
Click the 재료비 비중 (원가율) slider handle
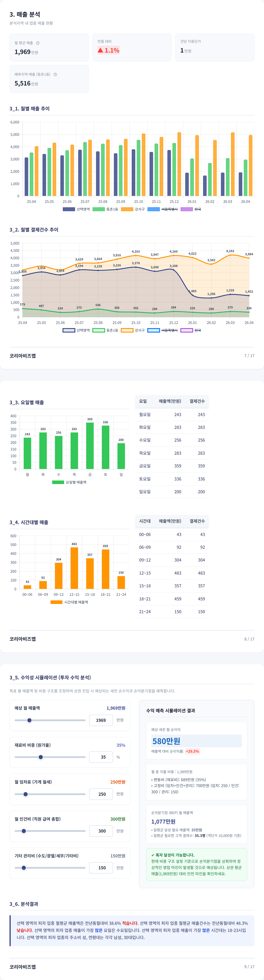click(41, 757)
